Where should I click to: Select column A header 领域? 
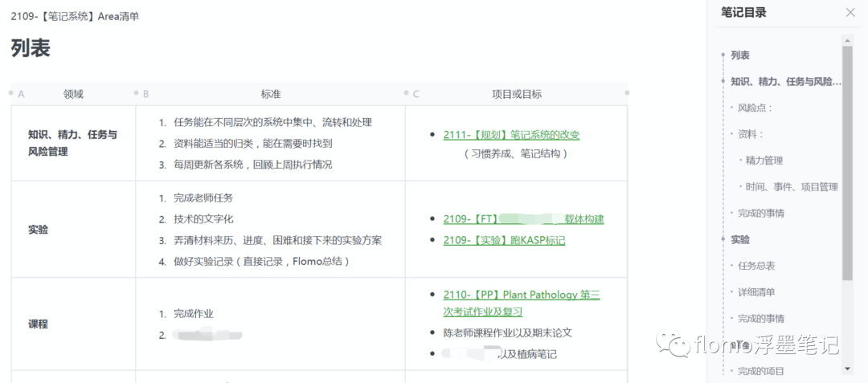(73, 95)
